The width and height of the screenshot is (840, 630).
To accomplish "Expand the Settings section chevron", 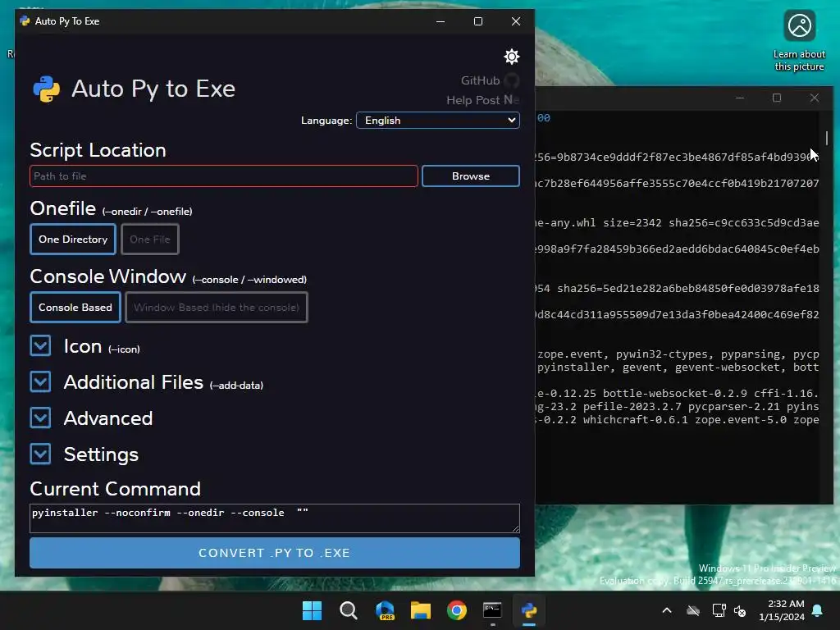I will pos(41,454).
